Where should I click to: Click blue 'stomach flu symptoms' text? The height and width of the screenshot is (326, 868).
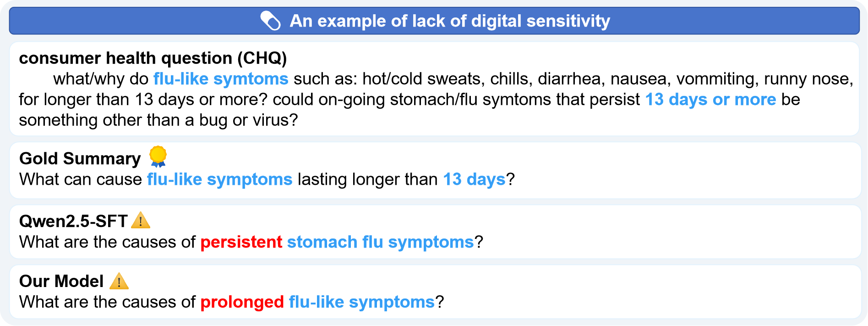[380, 242]
